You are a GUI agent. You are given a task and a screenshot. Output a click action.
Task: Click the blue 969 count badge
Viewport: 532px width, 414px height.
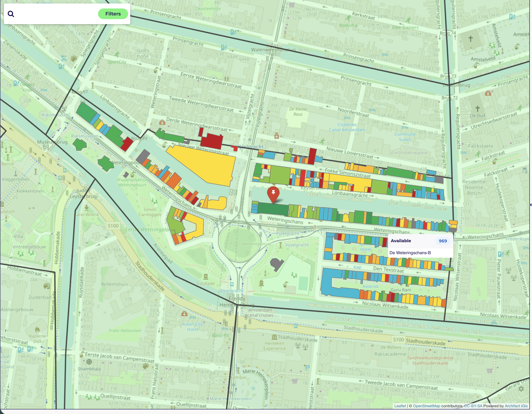[x=443, y=241]
